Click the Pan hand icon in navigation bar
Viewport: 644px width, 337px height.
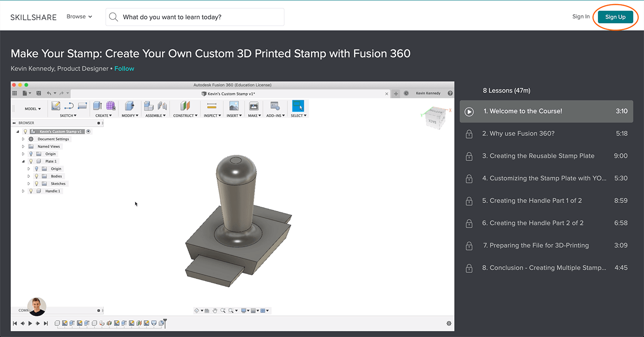pos(215,311)
